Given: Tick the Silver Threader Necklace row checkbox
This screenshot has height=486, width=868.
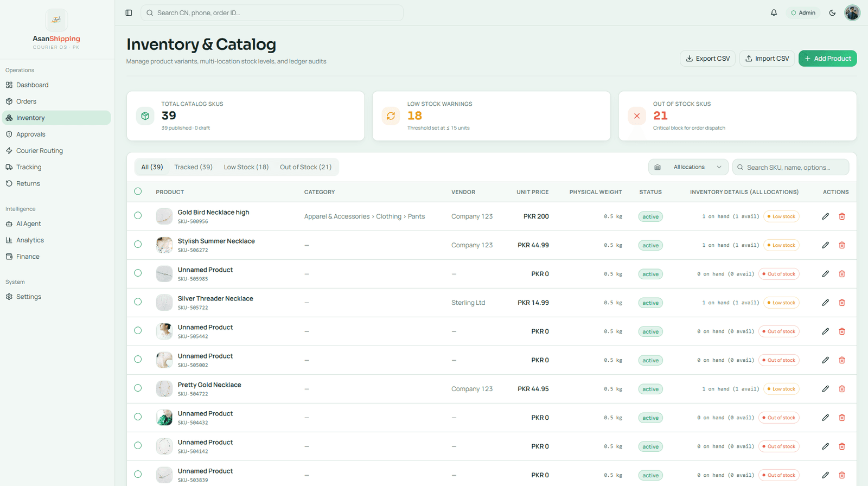Looking at the screenshot, I should [138, 302].
